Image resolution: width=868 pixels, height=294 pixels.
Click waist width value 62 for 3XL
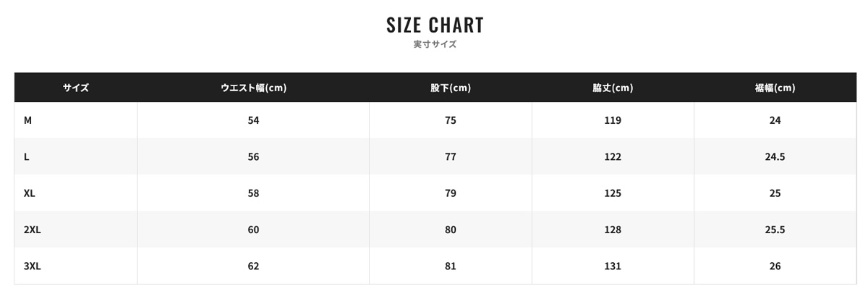pos(253,266)
